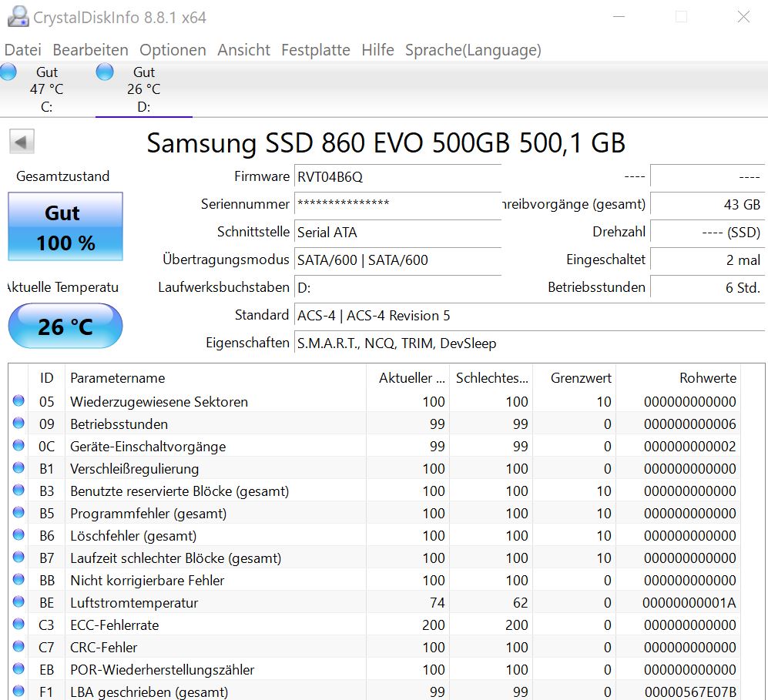
Task: Click status orb of row BE Luftstromtemperatur
Action: [x=18, y=601]
